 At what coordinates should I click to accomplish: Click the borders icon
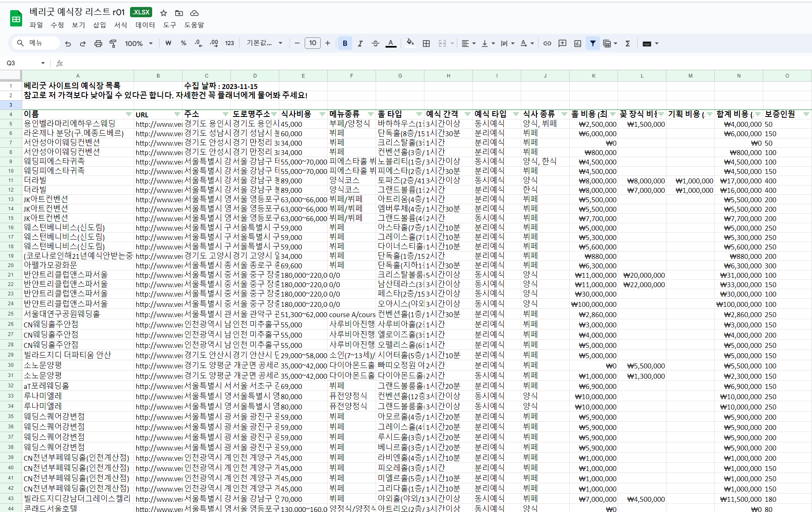point(426,43)
